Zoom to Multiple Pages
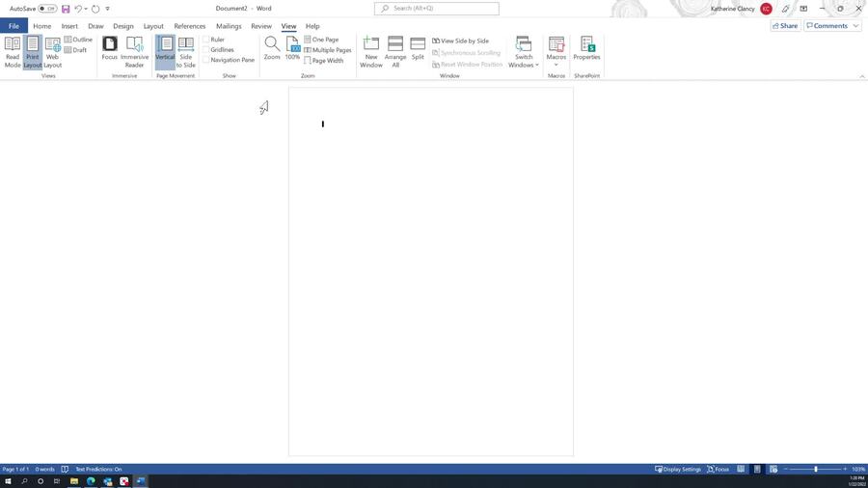868x488 pixels. tap(328, 50)
